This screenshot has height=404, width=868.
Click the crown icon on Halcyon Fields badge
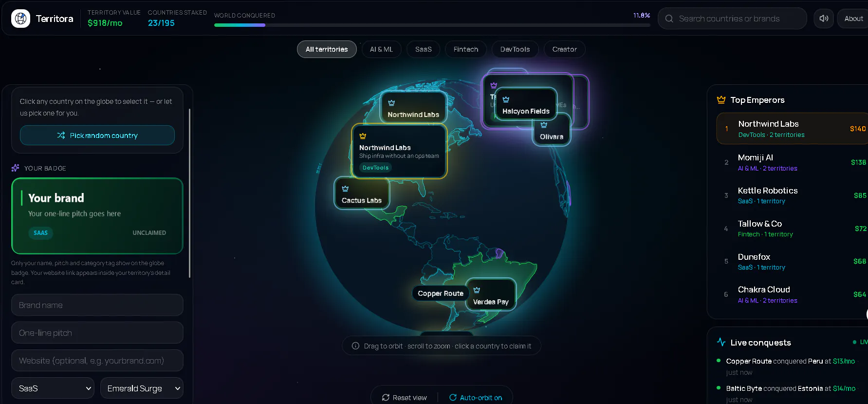(506, 99)
